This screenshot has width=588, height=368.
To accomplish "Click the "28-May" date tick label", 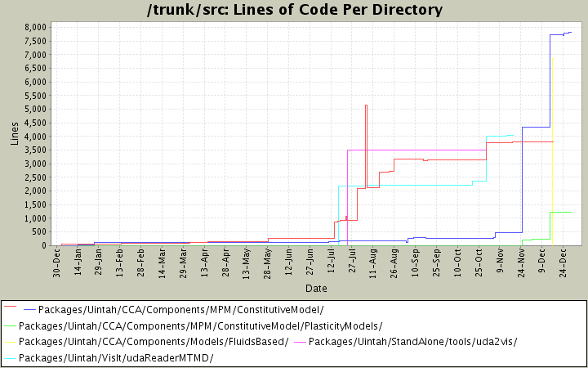I will pyautogui.click(x=268, y=263).
